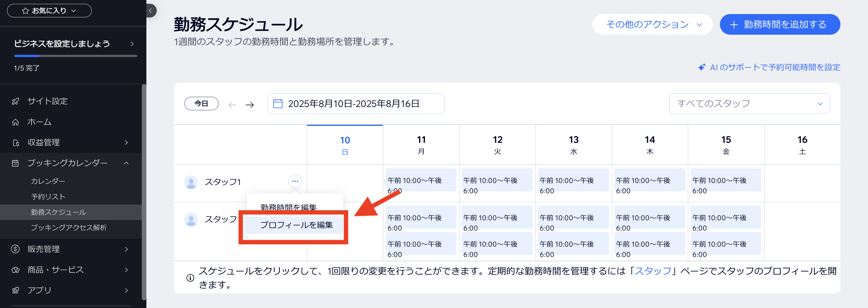Open 販売管理 from the sidebar
The width and height of the screenshot is (868, 308).
click(15, 249)
